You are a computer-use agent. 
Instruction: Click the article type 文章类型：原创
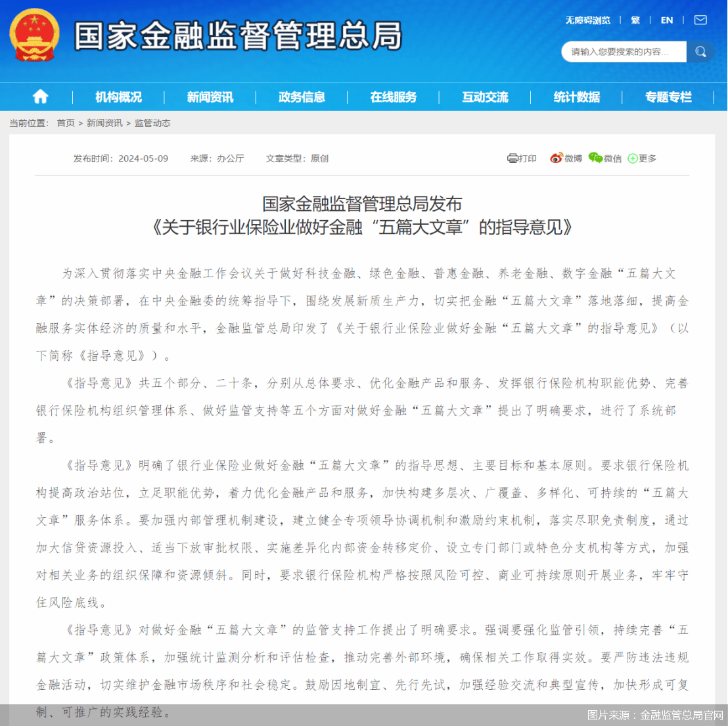[x=297, y=159]
